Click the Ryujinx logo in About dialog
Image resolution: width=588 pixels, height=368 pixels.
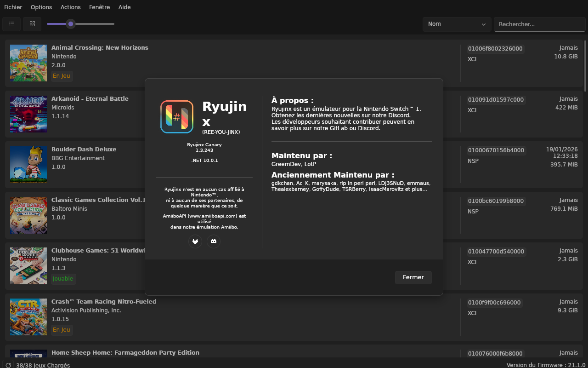coord(177,117)
